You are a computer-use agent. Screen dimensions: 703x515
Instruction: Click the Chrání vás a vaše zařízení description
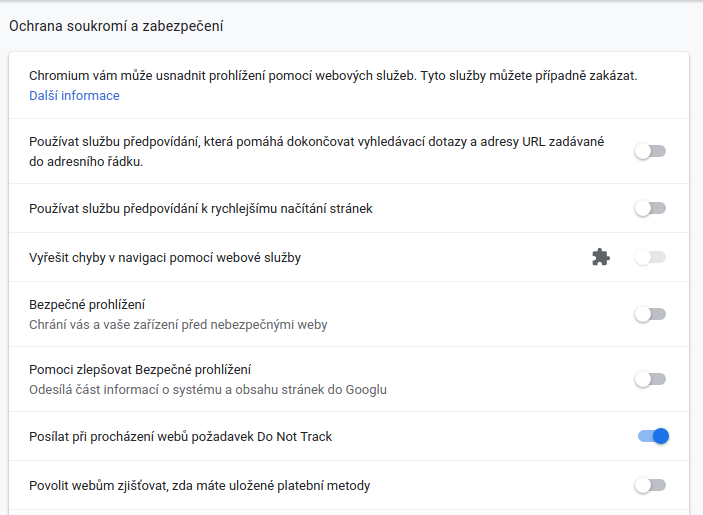click(178, 325)
